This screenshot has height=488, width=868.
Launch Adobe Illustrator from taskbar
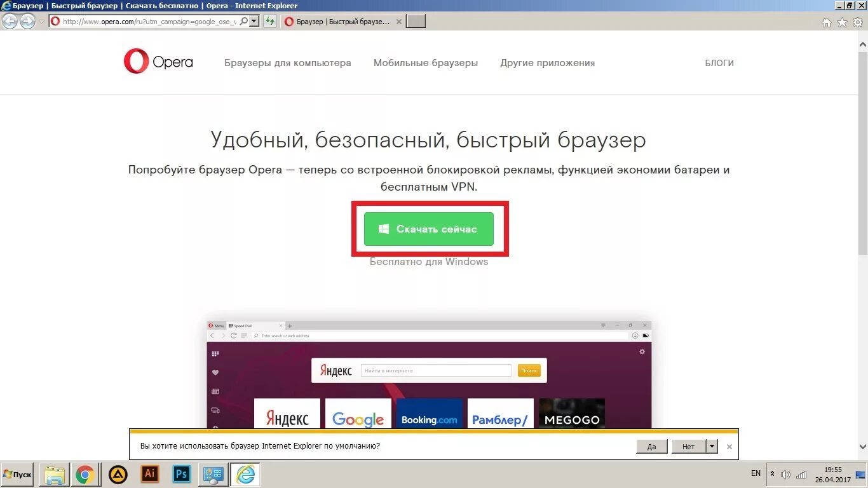point(150,474)
